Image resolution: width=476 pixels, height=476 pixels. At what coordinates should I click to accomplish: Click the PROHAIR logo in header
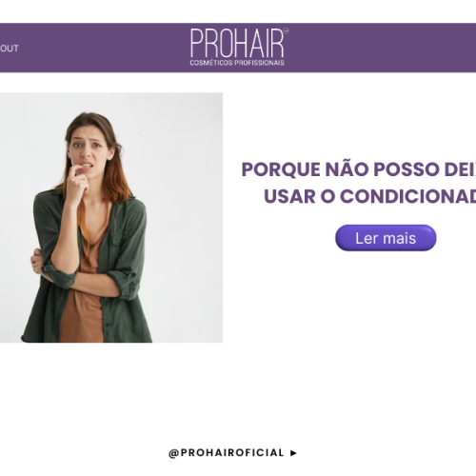point(239,47)
